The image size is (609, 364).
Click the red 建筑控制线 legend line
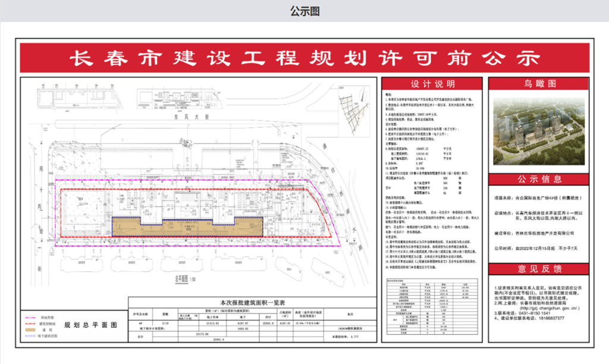[x=30, y=324]
